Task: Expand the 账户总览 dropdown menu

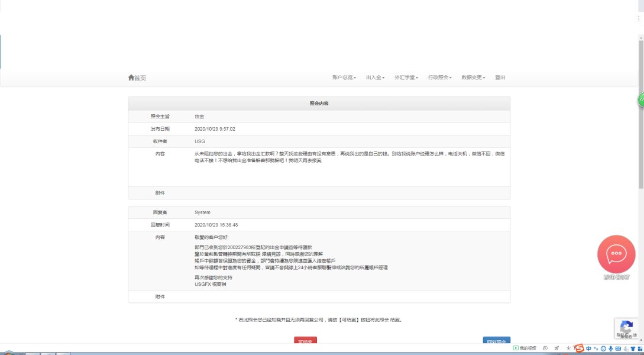Action: point(344,78)
